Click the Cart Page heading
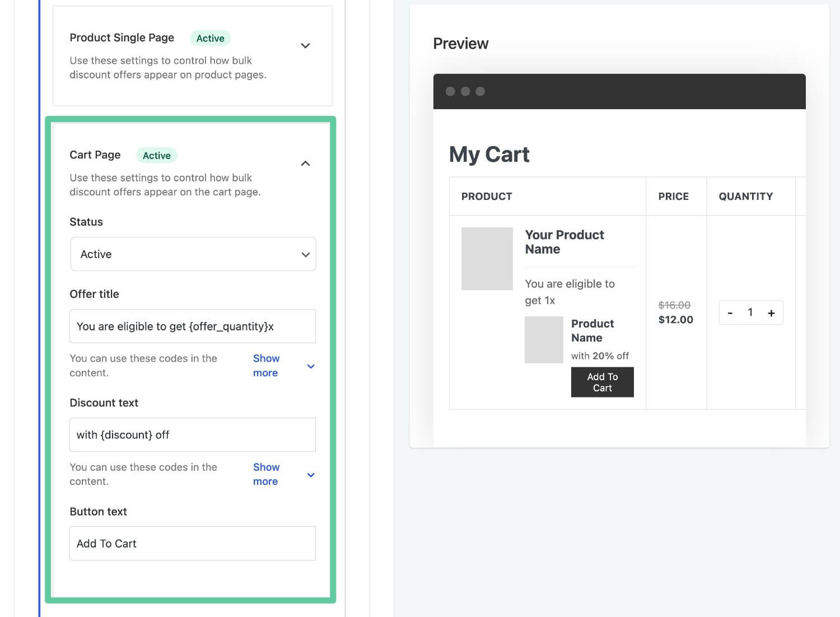 point(95,155)
